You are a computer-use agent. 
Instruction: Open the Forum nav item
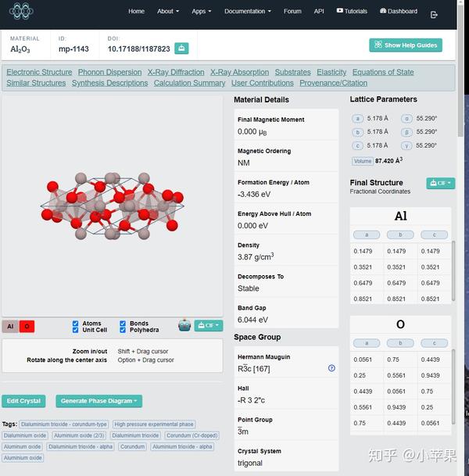pos(292,11)
